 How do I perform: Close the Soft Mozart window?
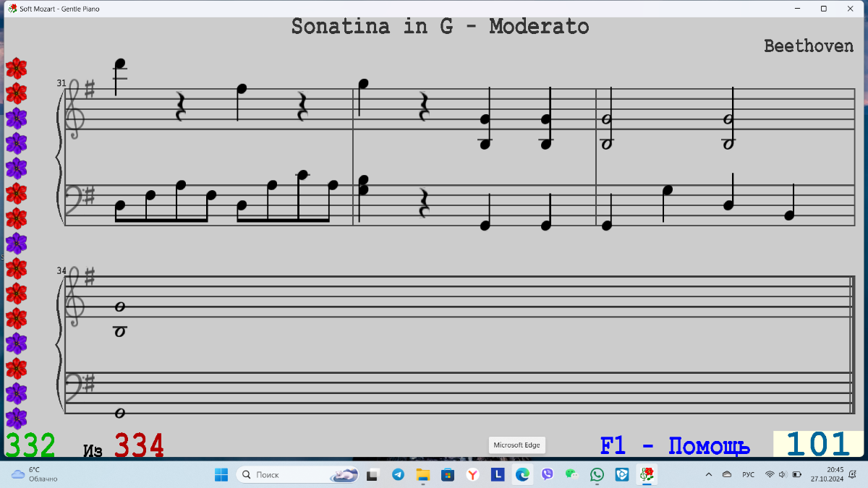click(851, 9)
